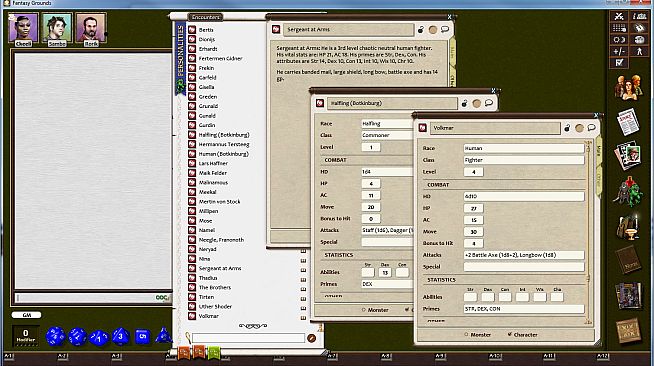Open Hermannus Tersteeg in the list
This screenshot has width=654, height=366.
pos(224,144)
